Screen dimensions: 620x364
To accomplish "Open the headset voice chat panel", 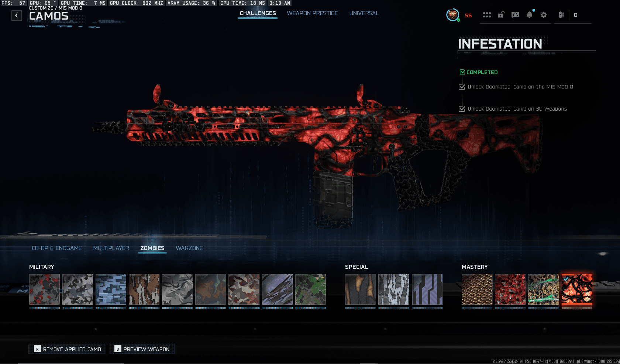I will 515,15.
